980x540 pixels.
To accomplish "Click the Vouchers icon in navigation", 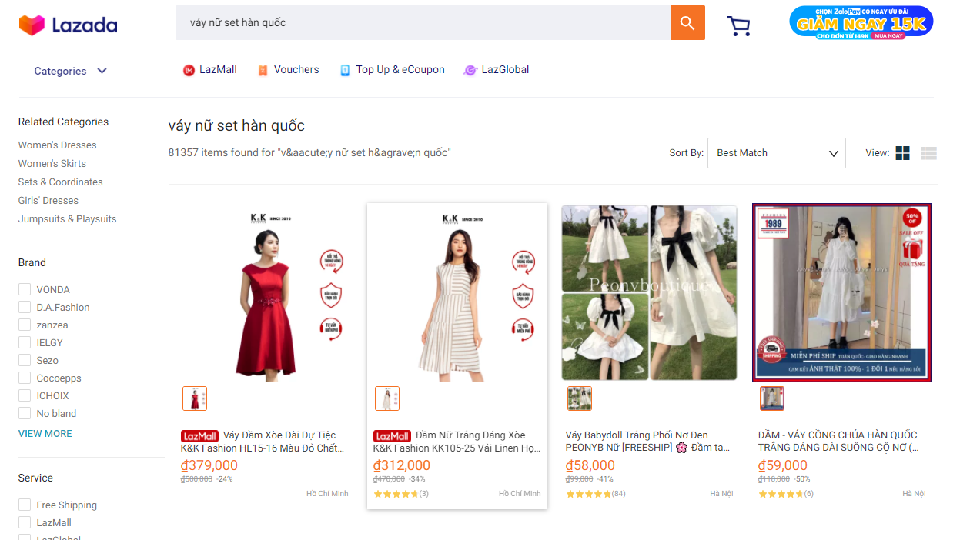I will pos(263,70).
